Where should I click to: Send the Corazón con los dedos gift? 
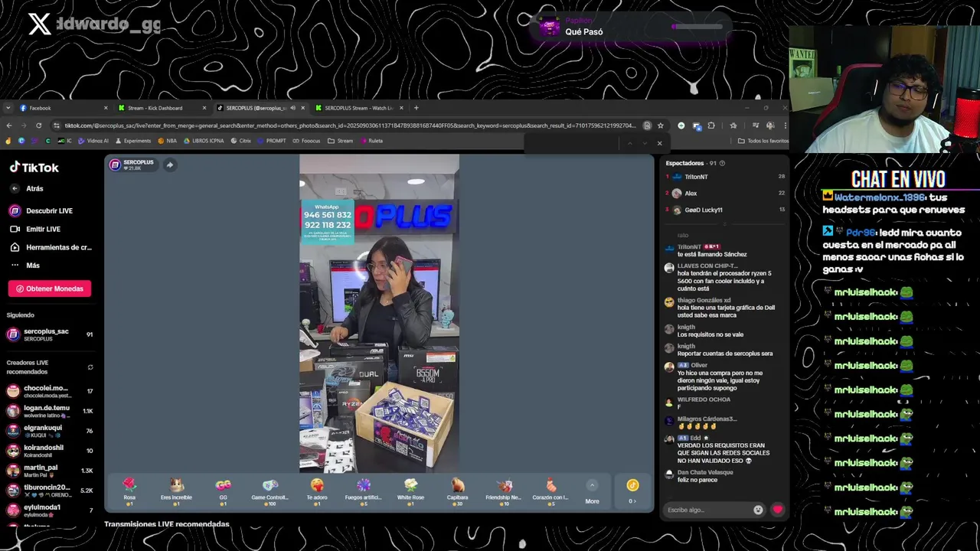(550, 491)
